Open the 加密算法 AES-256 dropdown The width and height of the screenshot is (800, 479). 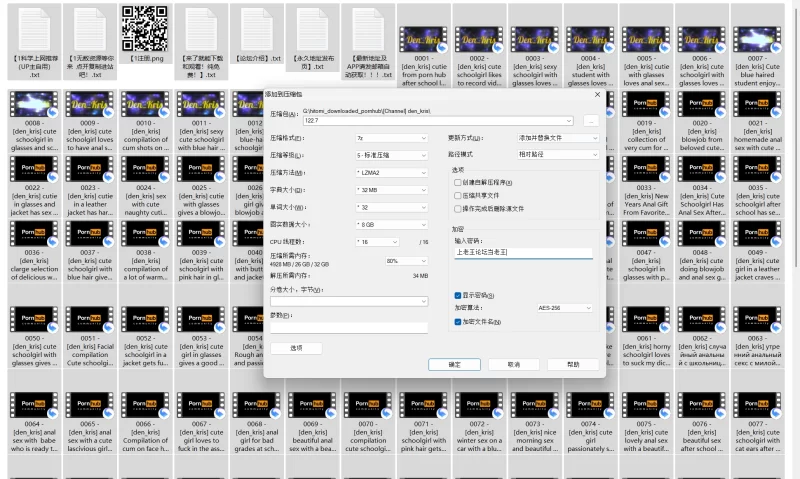[564, 309]
